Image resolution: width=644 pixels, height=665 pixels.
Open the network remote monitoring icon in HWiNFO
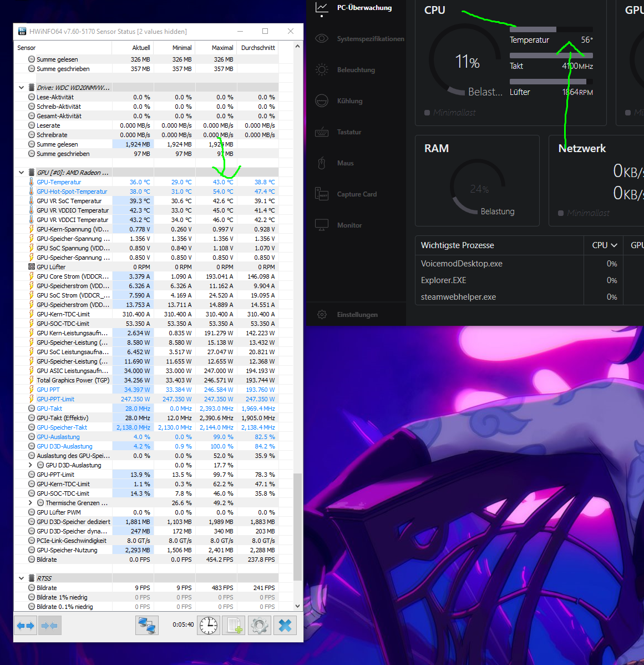point(146,625)
